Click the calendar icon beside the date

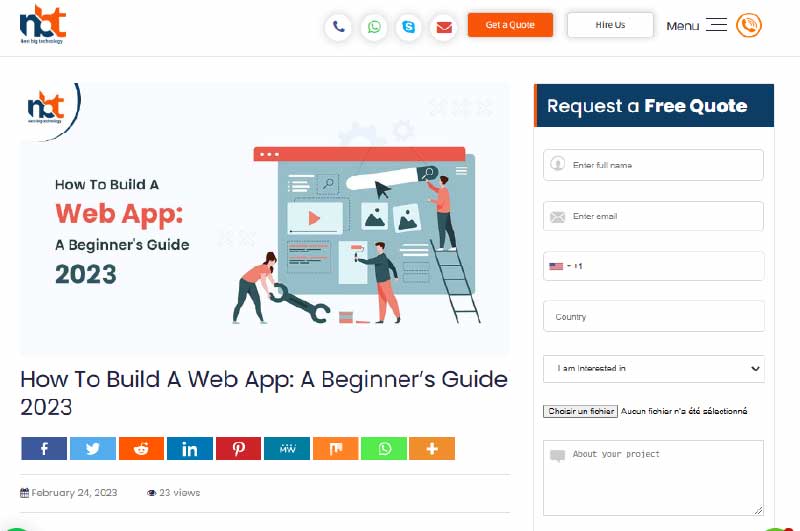click(x=24, y=493)
